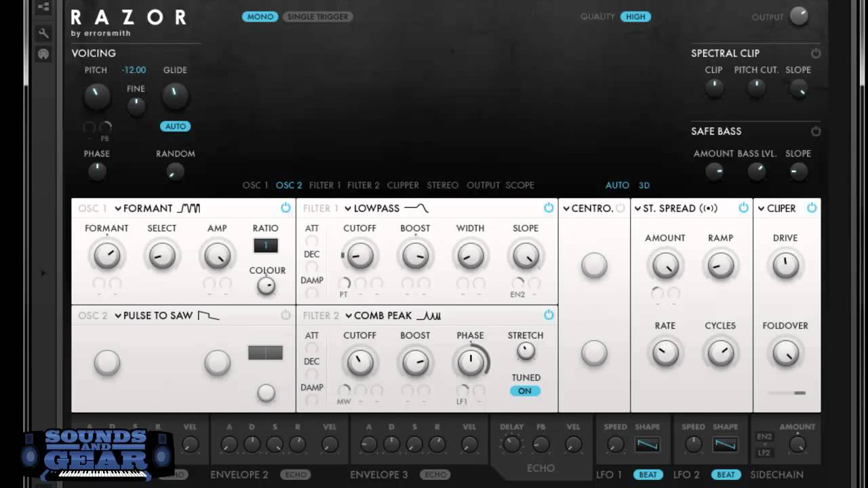Toggle Filter 1 power button
The width and height of the screenshot is (868, 488).
pos(549,208)
